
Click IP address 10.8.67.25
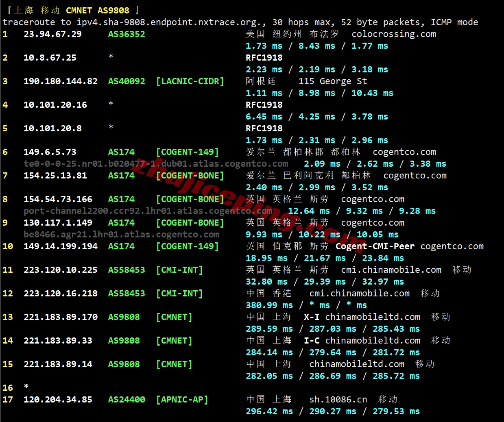point(50,58)
